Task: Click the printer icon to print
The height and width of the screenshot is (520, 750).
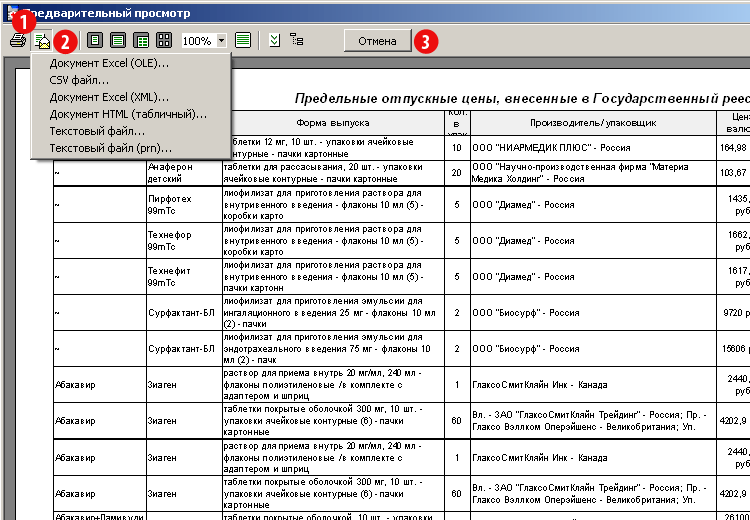Action: [18, 41]
